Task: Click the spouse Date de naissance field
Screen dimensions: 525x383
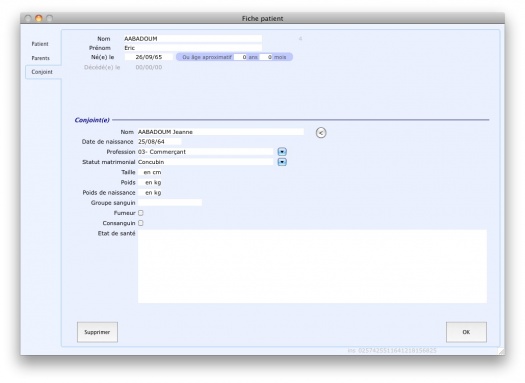Action: click(x=159, y=142)
